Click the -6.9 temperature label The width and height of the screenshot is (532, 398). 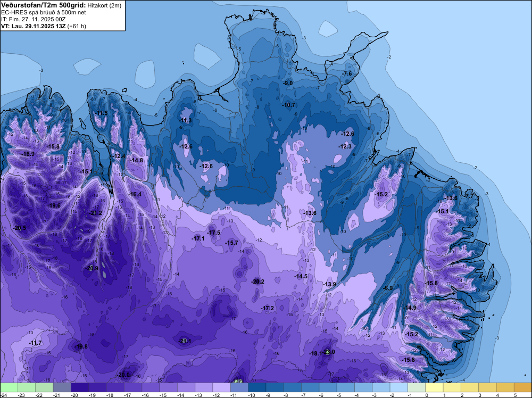(x=388, y=288)
